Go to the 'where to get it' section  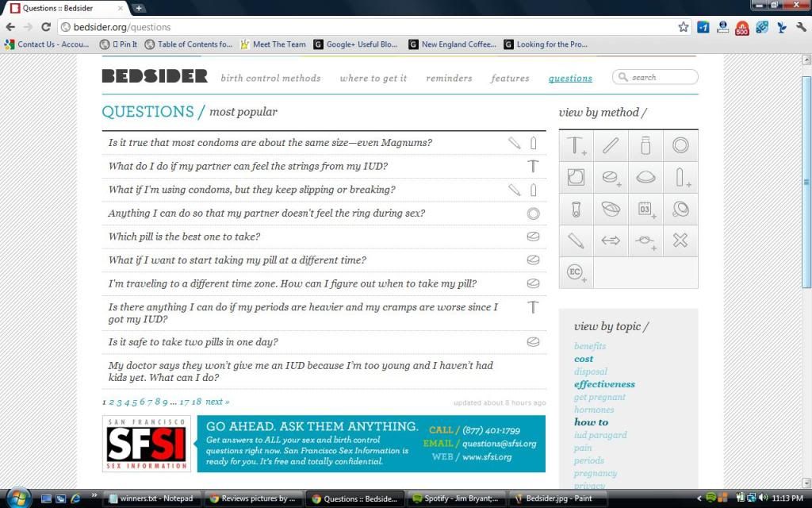pos(373,78)
